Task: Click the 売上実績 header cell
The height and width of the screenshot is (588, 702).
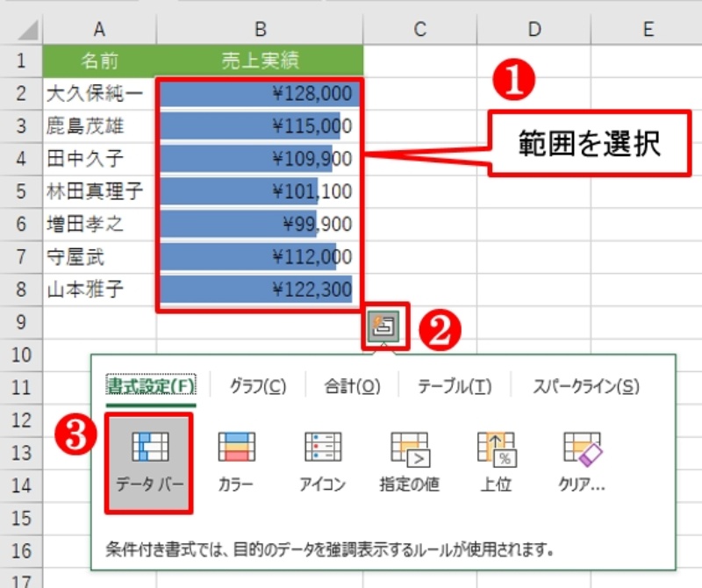Action: 259,61
